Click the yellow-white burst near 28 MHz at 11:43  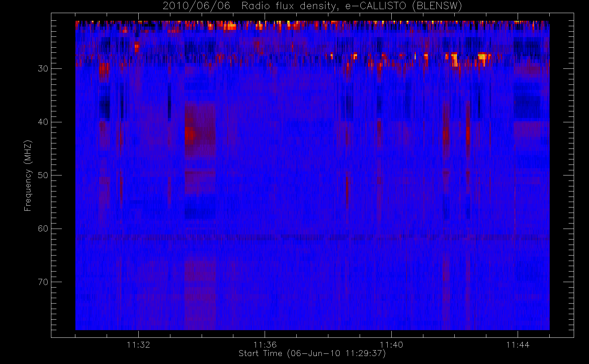click(x=484, y=56)
